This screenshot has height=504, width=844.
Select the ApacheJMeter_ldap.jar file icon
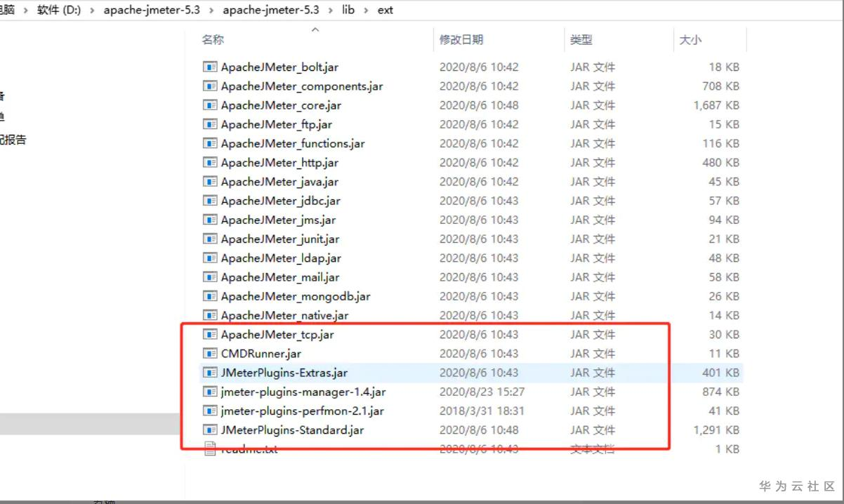point(209,258)
